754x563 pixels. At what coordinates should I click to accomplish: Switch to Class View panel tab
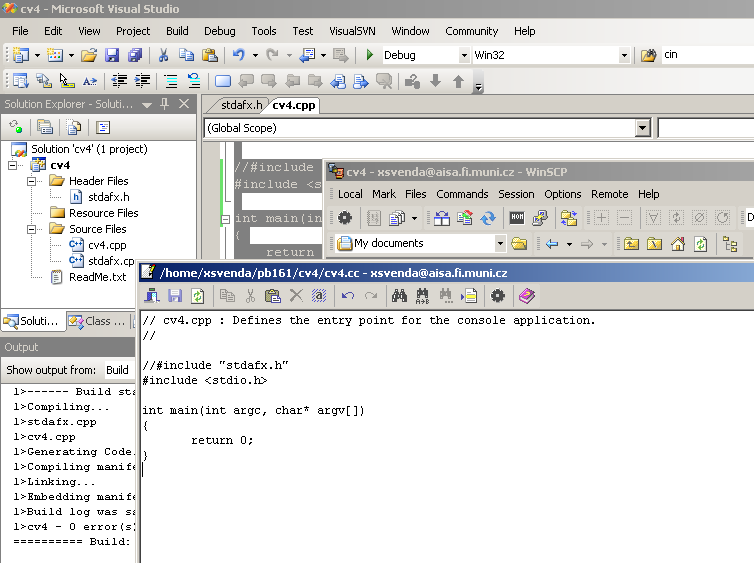coord(99,321)
